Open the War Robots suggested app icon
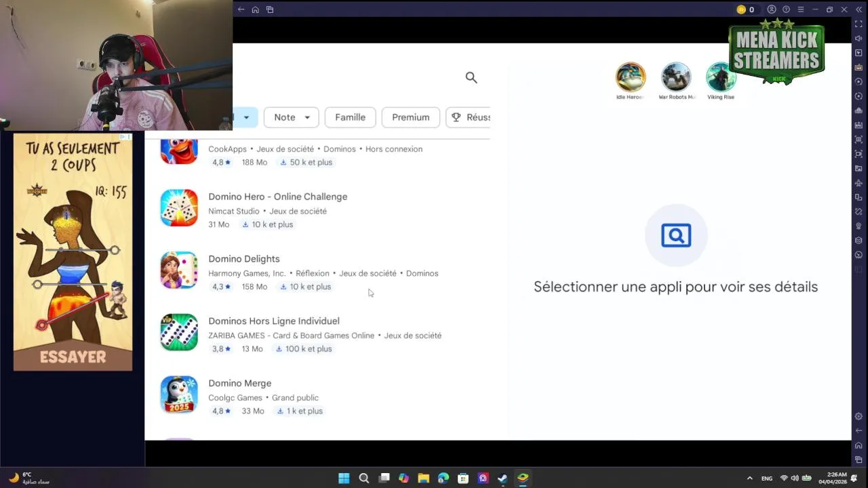 pyautogui.click(x=676, y=77)
